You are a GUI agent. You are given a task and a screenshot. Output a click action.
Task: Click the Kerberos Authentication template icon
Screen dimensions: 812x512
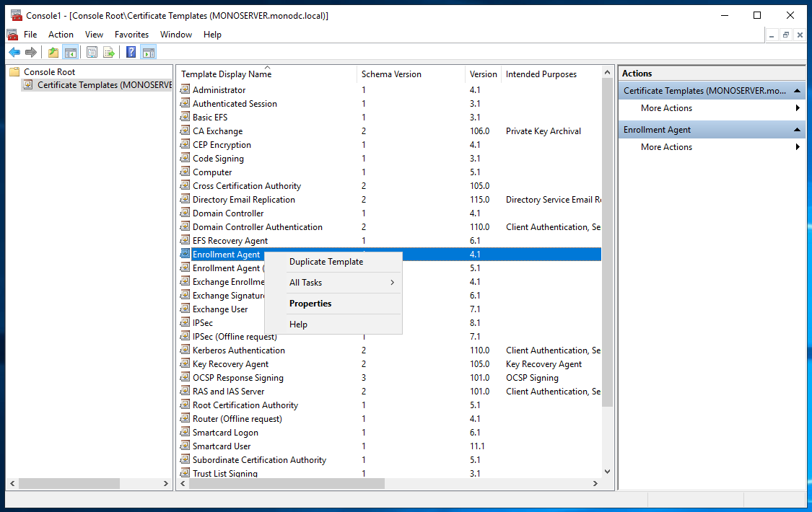click(x=185, y=350)
